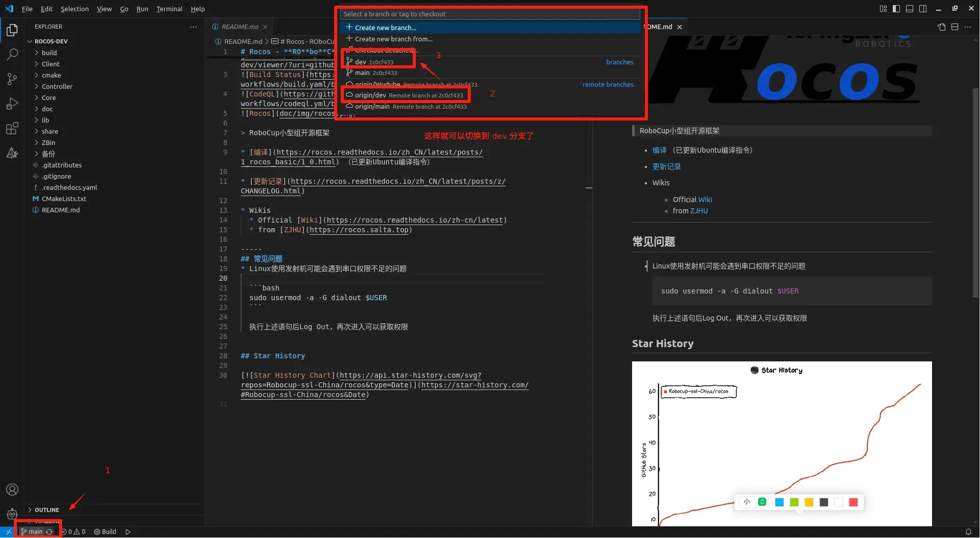The height and width of the screenshot is (538, 980).
Task: Click the launch play icon in the status bar
Action: [128, 531]
